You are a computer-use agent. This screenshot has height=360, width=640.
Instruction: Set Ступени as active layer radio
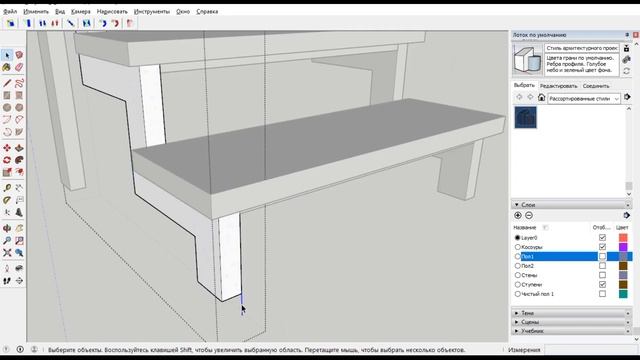tap(518, 284)
